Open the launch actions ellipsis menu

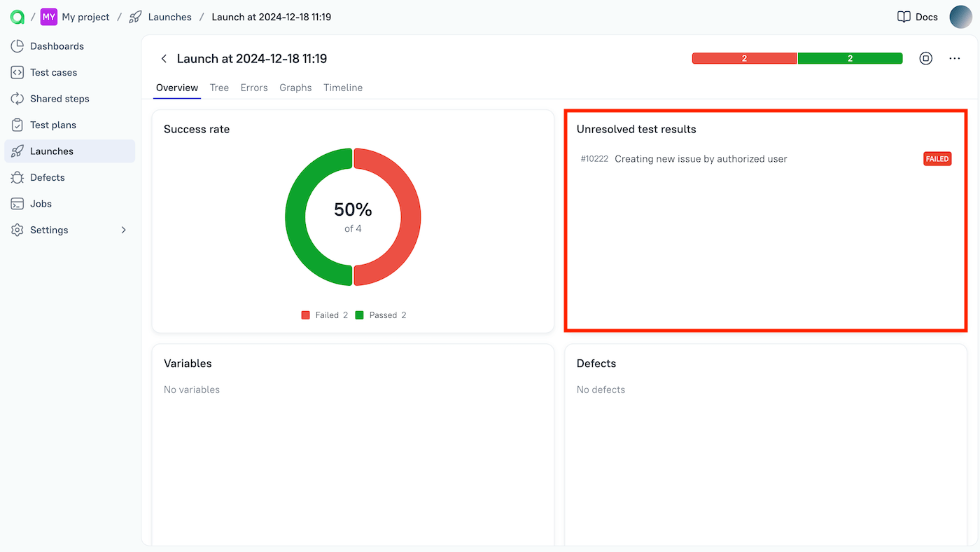(954, 58)
